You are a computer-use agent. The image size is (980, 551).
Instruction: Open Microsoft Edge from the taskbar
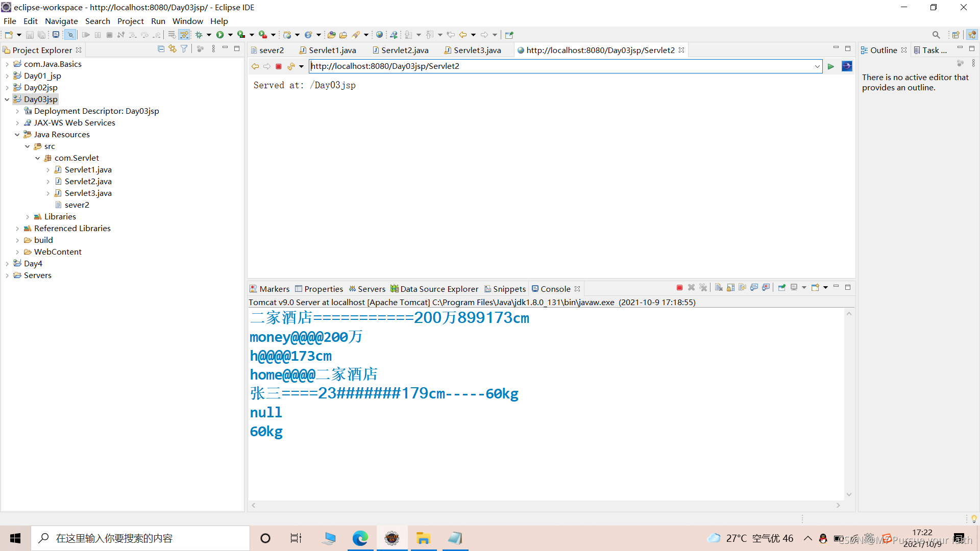(360, 538)
